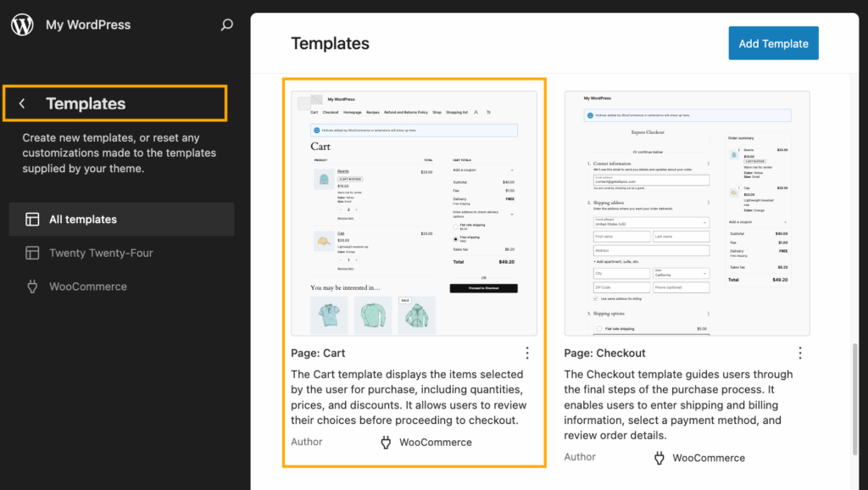Click the Author label under Cart template

307,442
